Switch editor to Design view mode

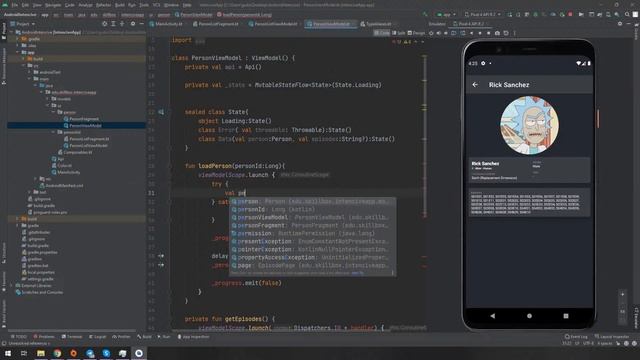[416, 33]
